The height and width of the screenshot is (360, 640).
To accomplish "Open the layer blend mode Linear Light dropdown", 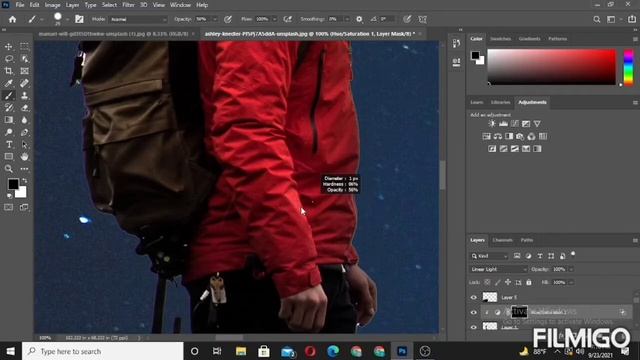I will (498, 269).
